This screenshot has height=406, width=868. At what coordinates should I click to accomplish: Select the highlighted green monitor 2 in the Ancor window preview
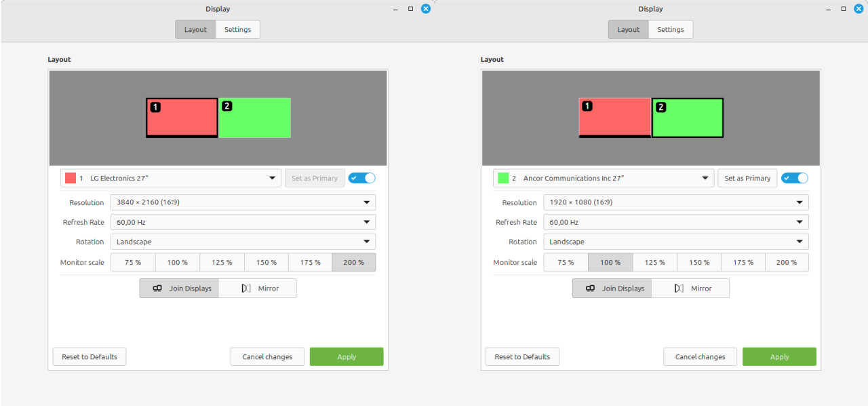[x=688, y=117]
